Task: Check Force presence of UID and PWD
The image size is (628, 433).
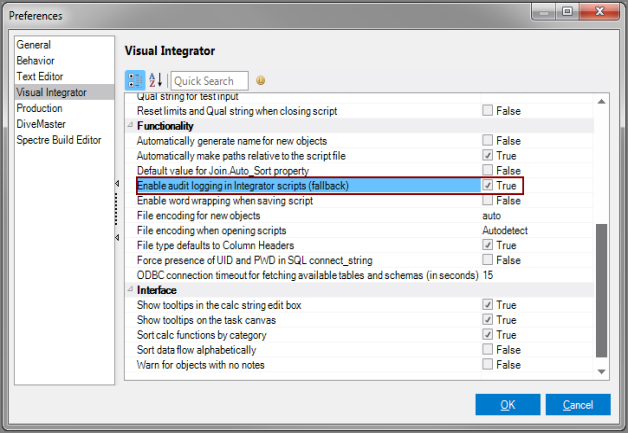Action: (x=487, y=260)
